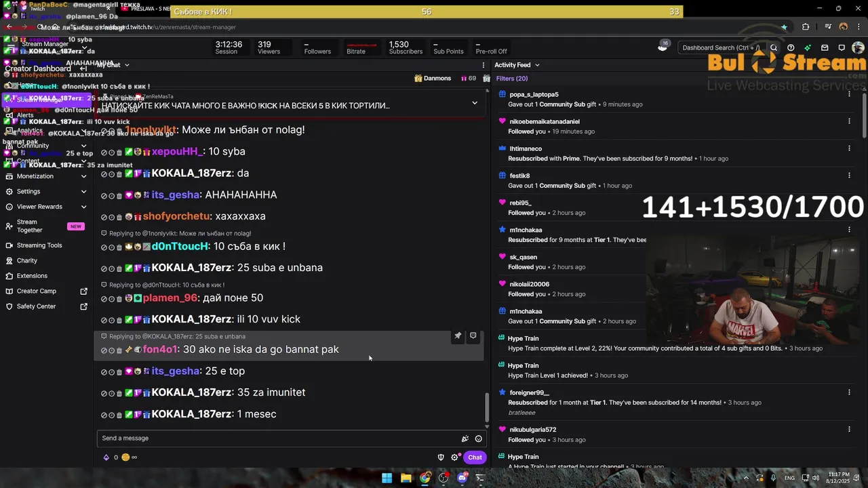Viewport: 868px width, 488px height.
Task: Focus the Send a message input
Action: click(278, 439)
